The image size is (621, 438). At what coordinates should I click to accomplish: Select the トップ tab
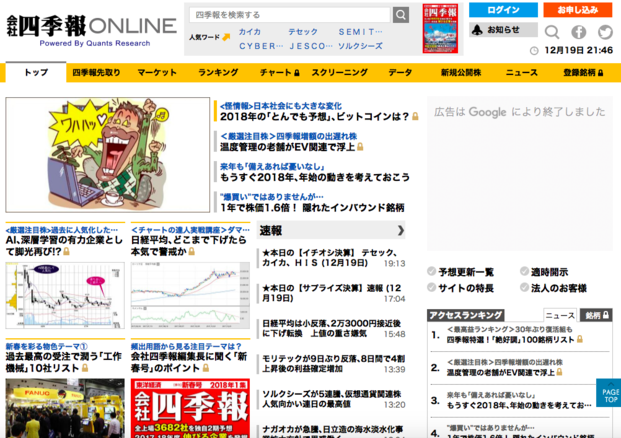pos(36,72)
